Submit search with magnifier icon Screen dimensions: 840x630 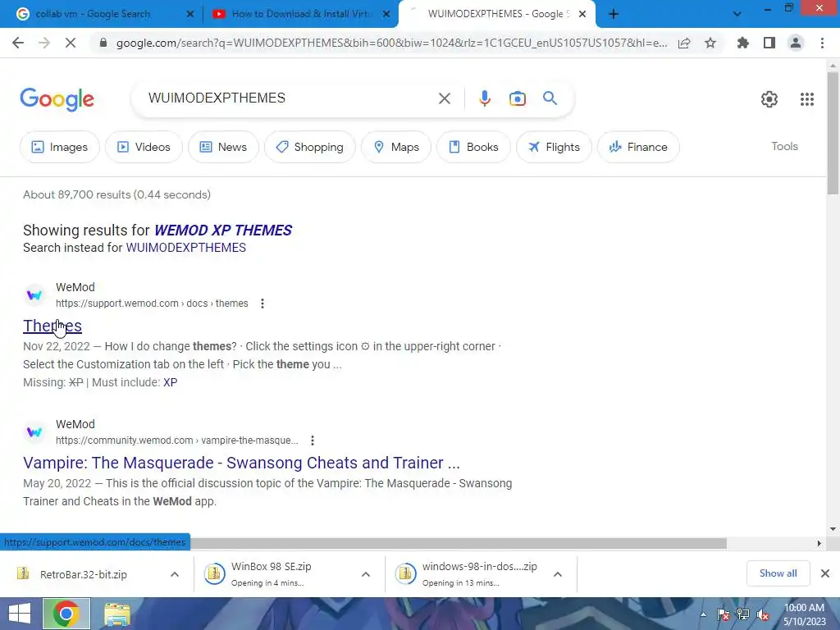(550, 98)
